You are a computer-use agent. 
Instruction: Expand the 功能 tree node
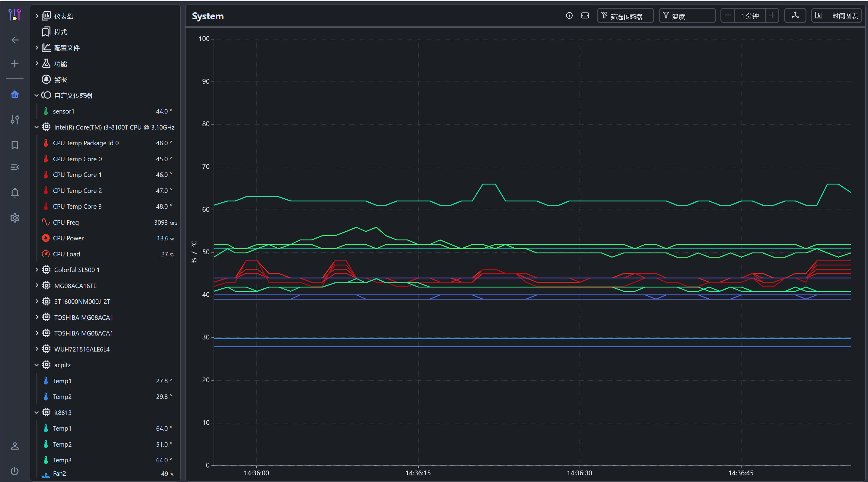pyautogui.click(x=37, y=63)
